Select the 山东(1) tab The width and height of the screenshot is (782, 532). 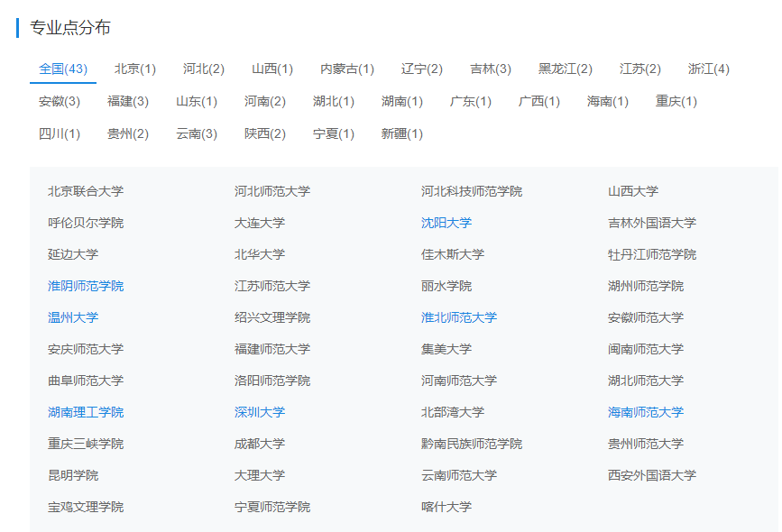pos(197,101)
